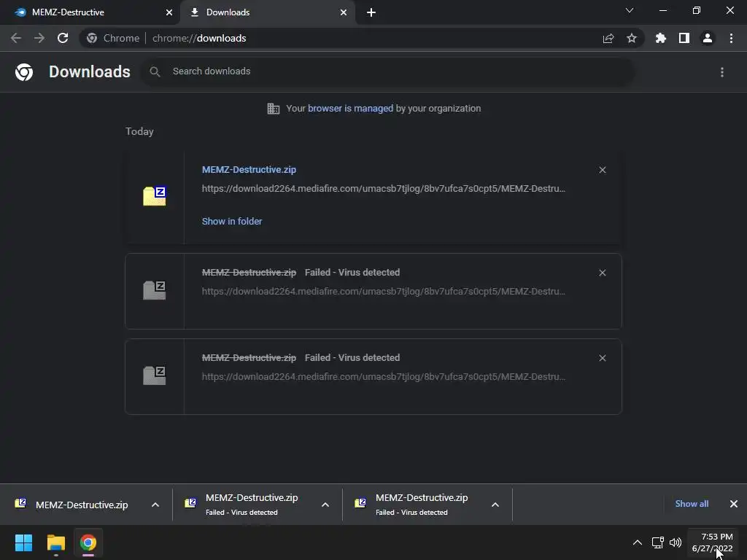Click Show in folder
The width and height of the screenshot is (747, 560).
(232, 222)
